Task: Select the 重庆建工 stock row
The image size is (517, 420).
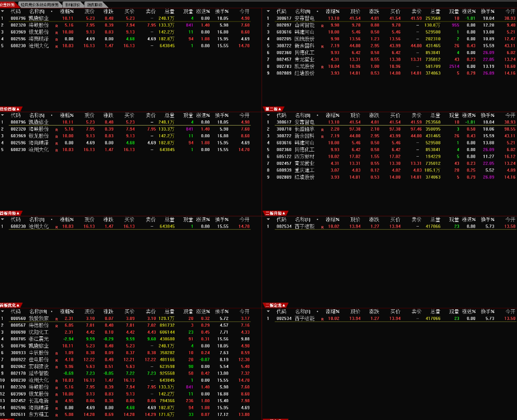Action: [304, 170]
